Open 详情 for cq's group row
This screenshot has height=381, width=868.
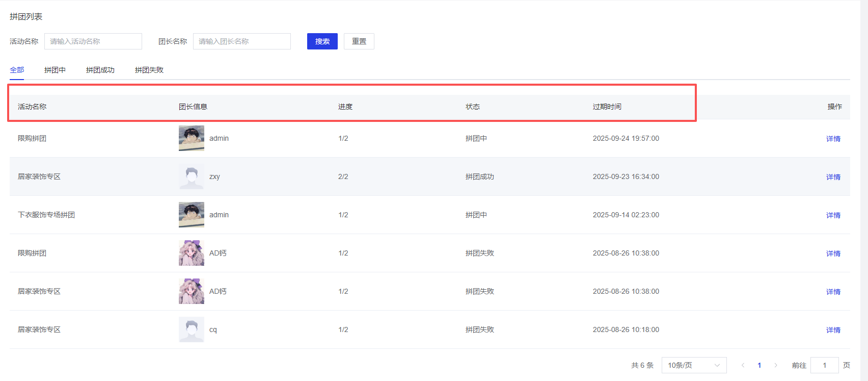pos(833,330)
